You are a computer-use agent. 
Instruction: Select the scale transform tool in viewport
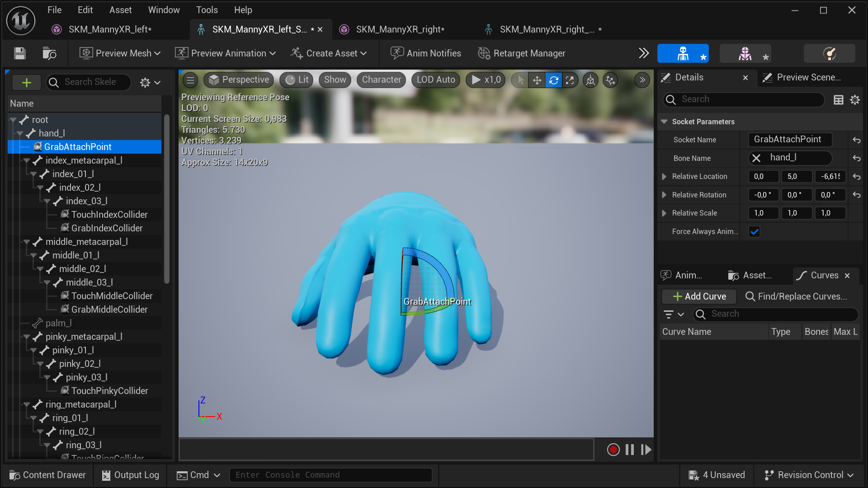click(570, 80)
